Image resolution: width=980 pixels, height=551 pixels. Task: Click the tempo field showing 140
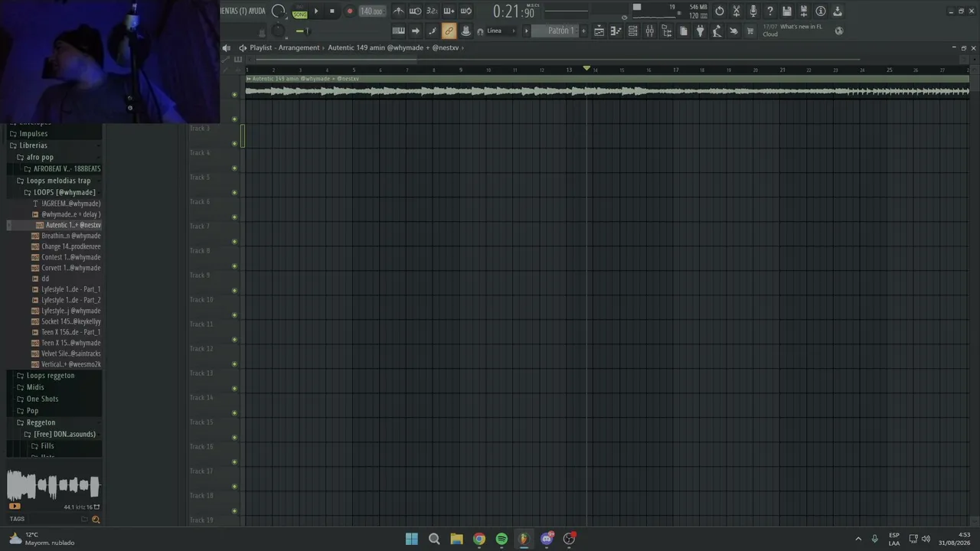coord(371,11)
